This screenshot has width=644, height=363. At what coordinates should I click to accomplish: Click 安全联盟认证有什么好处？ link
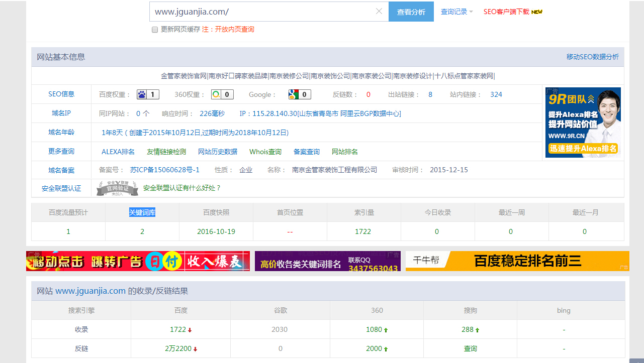tap(182, 188)
